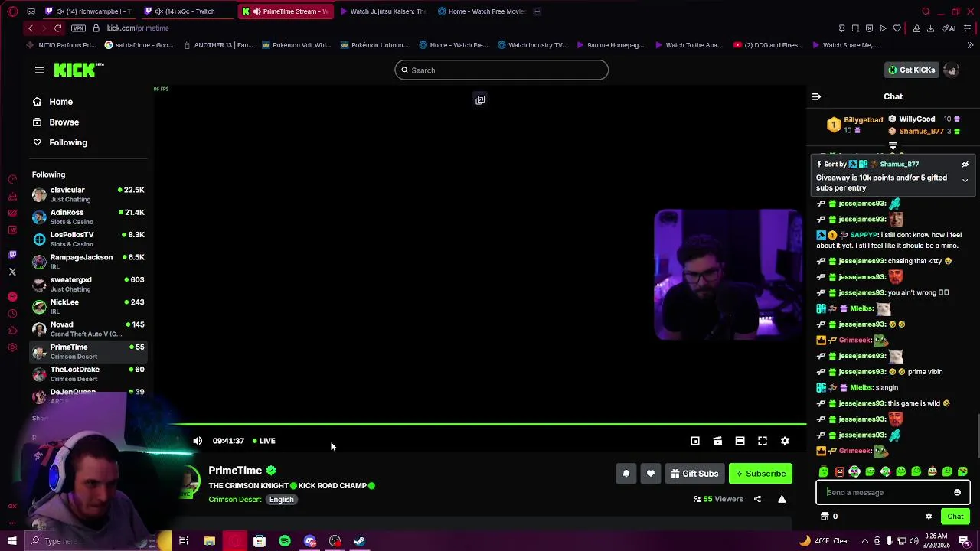Click SAPPYP's username in chat

pos(864,235)
